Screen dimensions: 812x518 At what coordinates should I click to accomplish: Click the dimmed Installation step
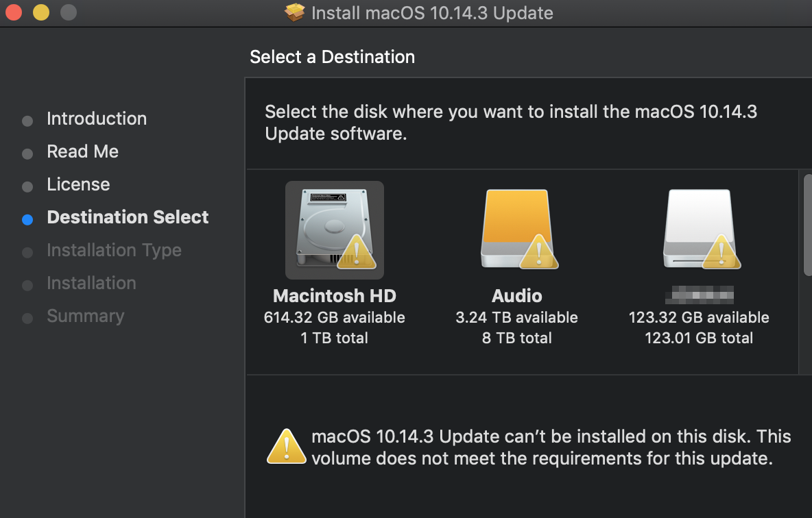tap(91, 283)
